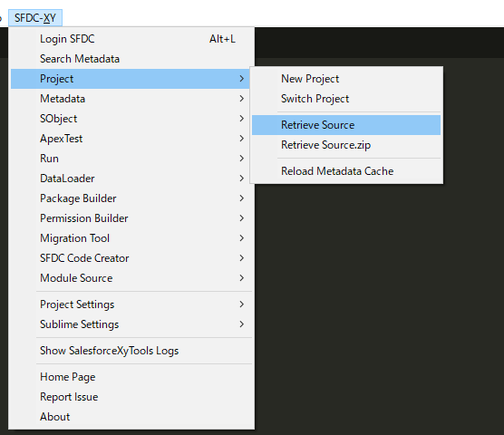Click Reload Metadata Cache
Viewport: 504px width, 435px height.
point(346,171)
